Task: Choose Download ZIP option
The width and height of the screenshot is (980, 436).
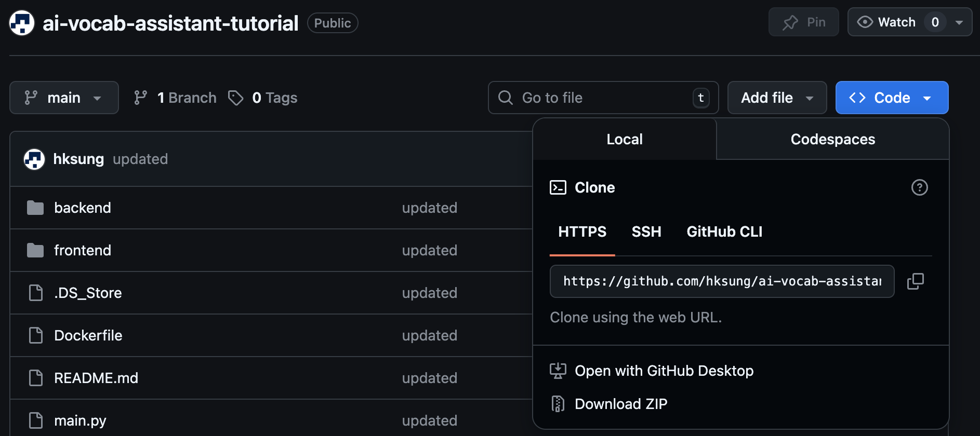Action: (620, 404)
